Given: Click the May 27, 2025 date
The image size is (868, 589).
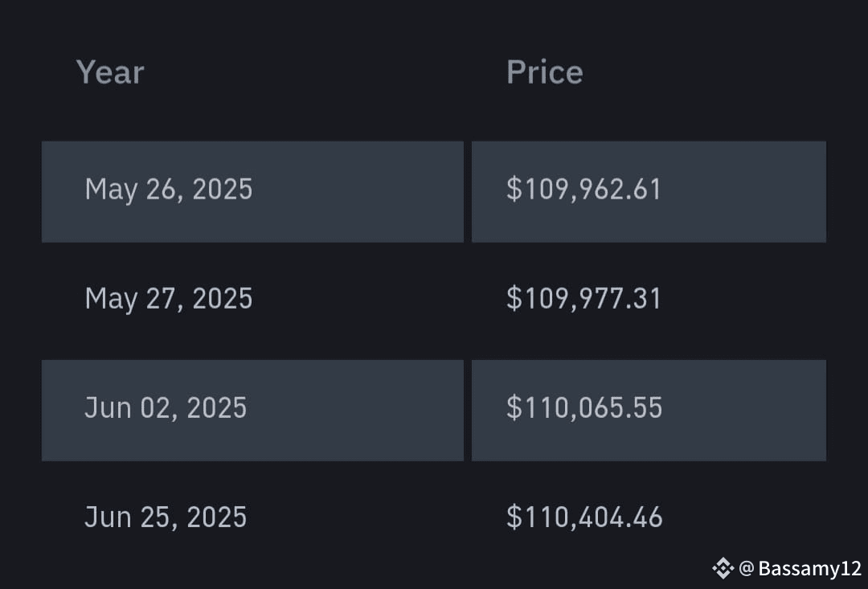Looking at the screenshot, I should [x=169, y=299].
